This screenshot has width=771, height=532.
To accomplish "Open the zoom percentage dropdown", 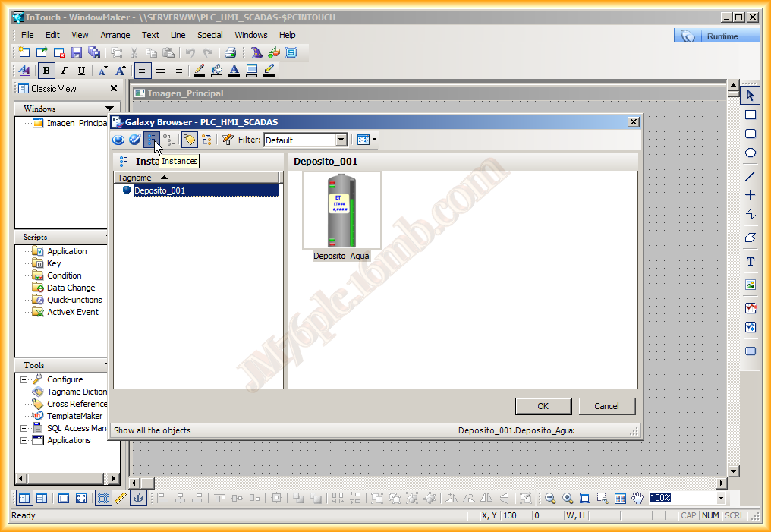I will 720,498.
